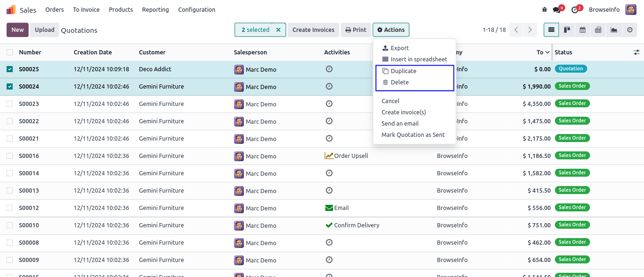Image resolution: width=644 pixels, height=277 pixels.
Task: Toggle the select-all header checkbox
Action: coord(10,52)
